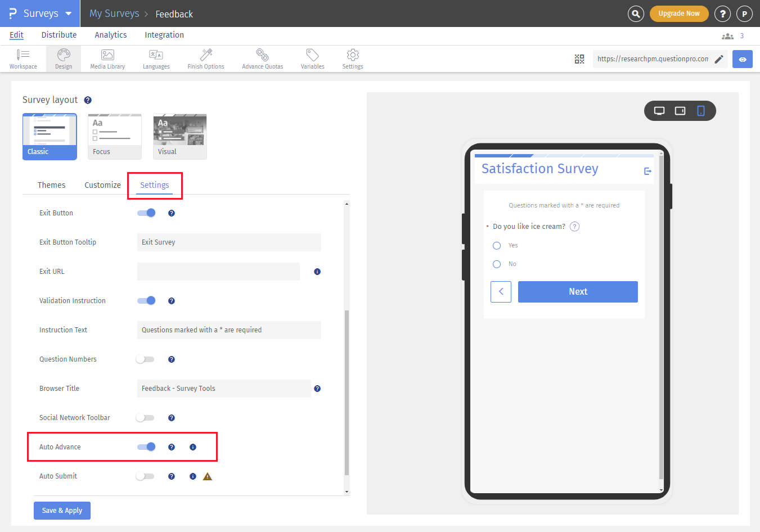The width and height of the screenshot is (760, 532).
Task: Enable Question Numbers
Action: click(145, 359)
